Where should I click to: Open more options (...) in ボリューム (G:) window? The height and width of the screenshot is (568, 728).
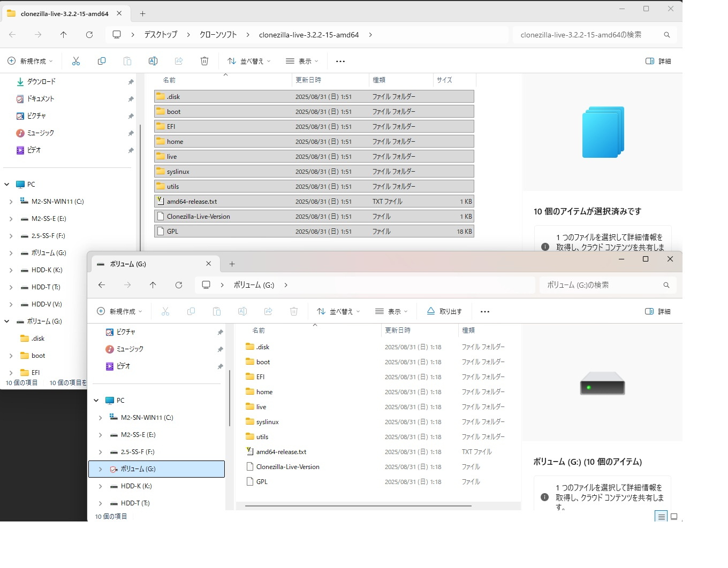[485, 312]
